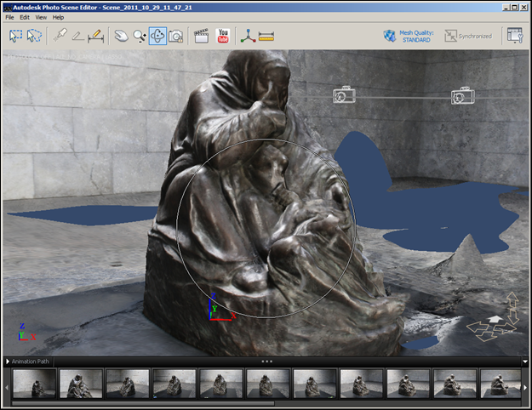Set the coordinate system axes tool
This screenshot has height=410, width=532.
[248, 36]
